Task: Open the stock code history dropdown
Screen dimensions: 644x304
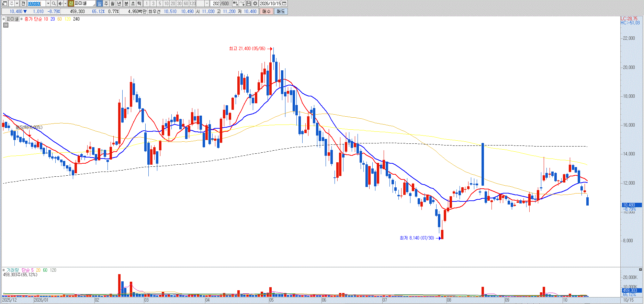Action: pyautogui.click(x=48, y=3)
